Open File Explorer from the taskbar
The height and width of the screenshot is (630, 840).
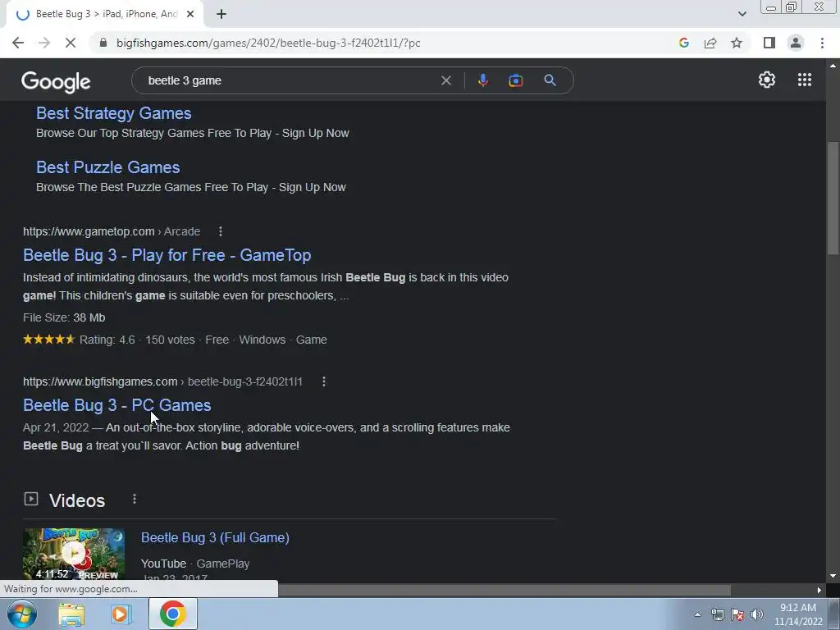71,614
